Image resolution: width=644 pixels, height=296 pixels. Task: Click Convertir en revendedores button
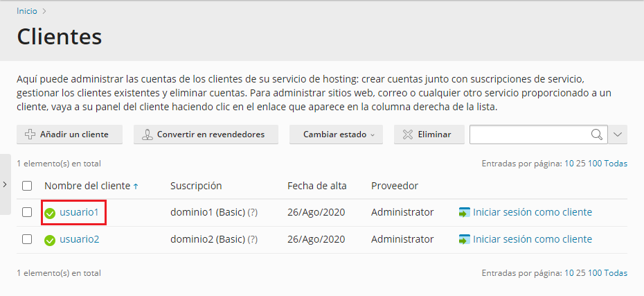[206, 134]
